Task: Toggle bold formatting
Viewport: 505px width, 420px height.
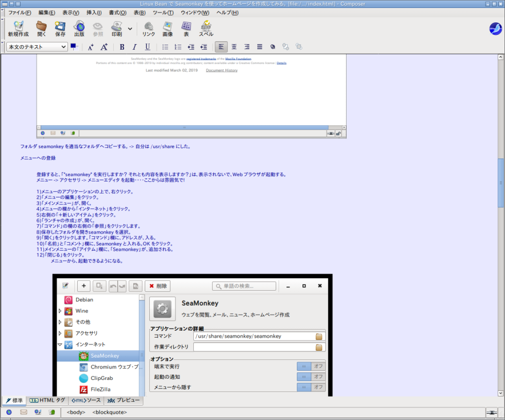Action: coord(122,47)
